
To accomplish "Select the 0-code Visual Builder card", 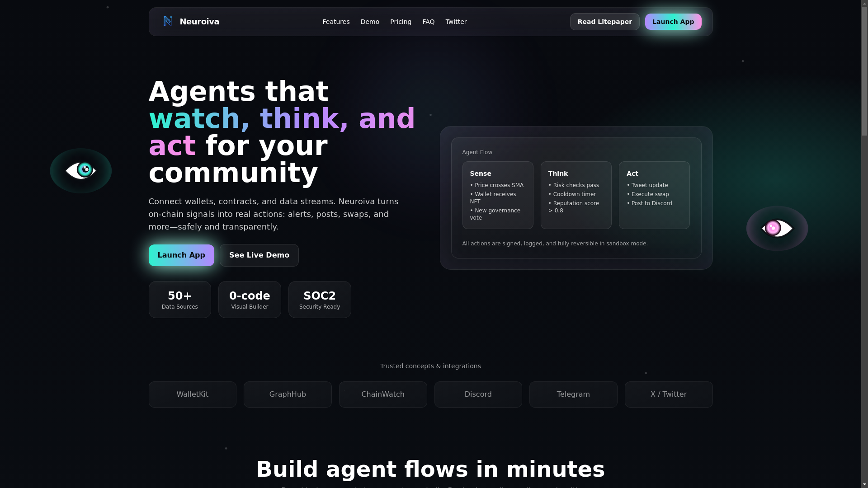I will [250, 300].
